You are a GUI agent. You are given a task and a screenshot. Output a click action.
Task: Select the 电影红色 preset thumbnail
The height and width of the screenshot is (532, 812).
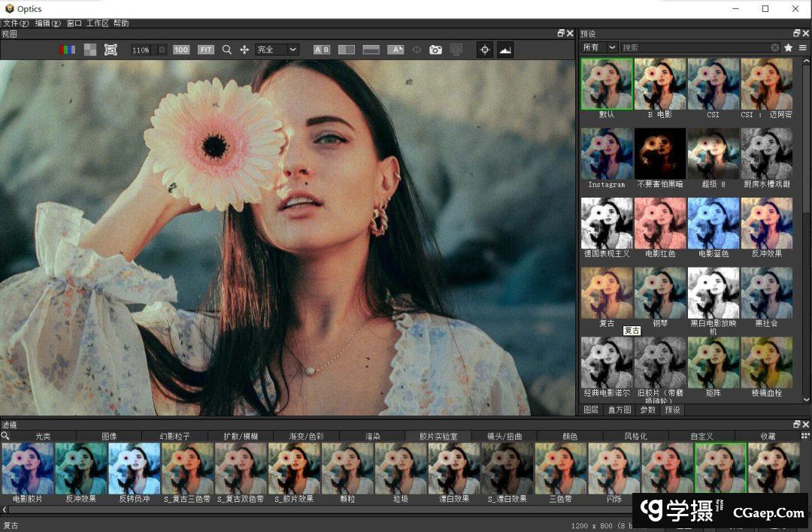(659, 223)
